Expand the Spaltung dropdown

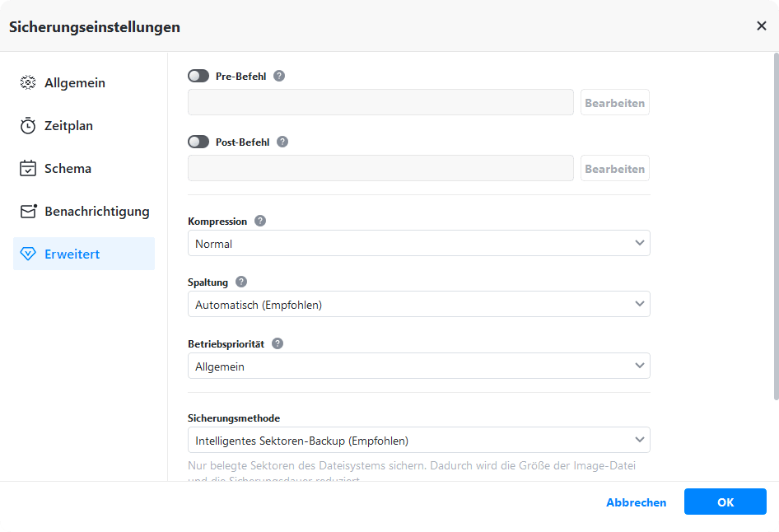click(418, 305)
